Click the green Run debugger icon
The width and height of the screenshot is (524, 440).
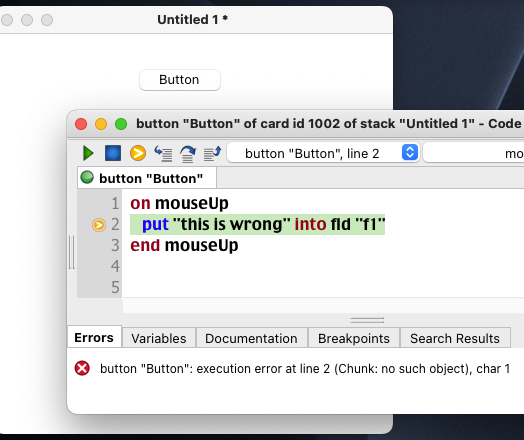88,153
